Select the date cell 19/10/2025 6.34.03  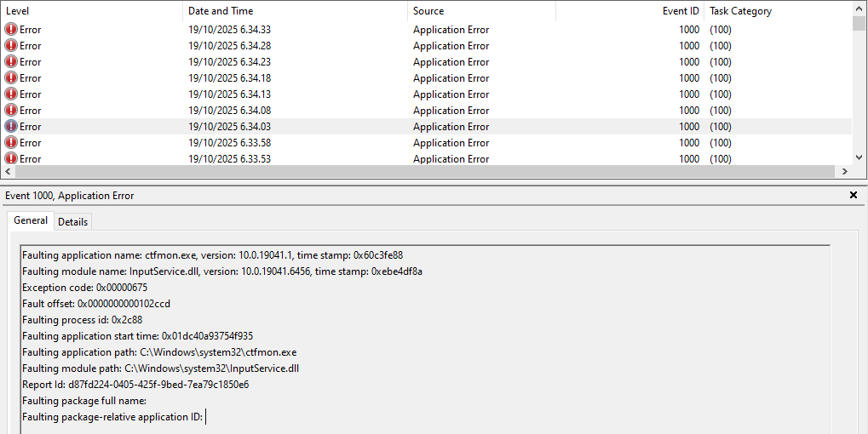click(x=229, y=127)
